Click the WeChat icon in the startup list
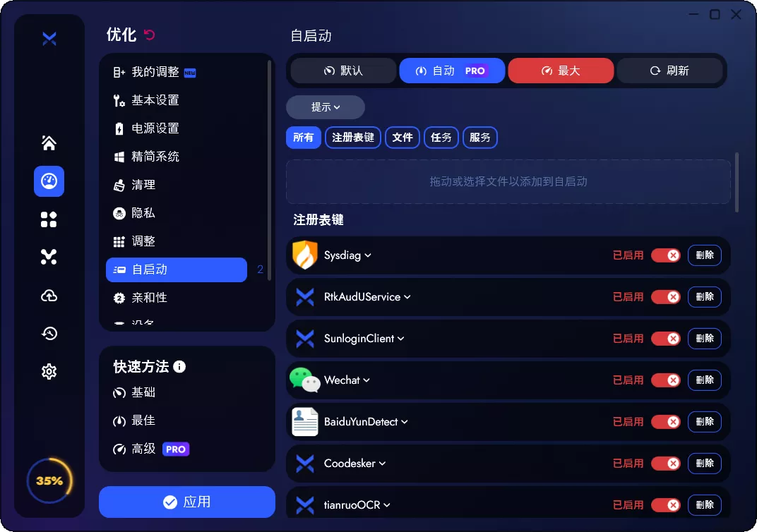The image size is (757, 532). click(x=304, y=380)
